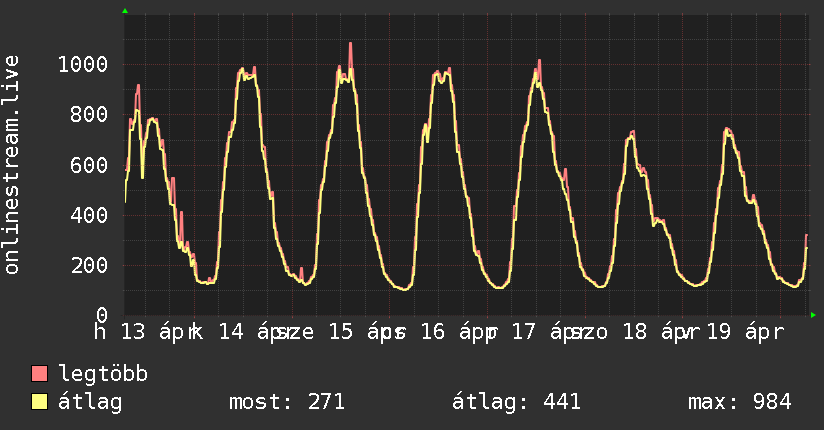824x430 pixels.
Task: Click the 17 ápr date label
Action: tap(544, 331)
